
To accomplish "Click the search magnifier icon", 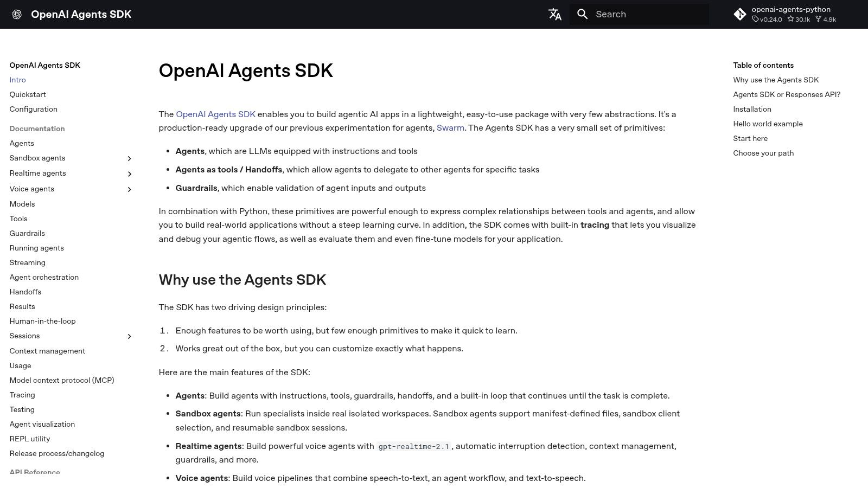I will (x=583, y=15).
